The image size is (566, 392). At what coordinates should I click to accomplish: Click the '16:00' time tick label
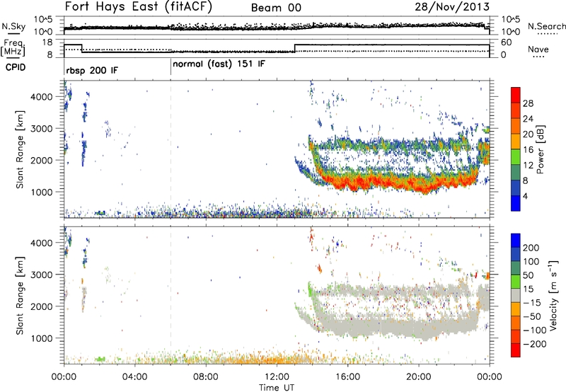347,377
